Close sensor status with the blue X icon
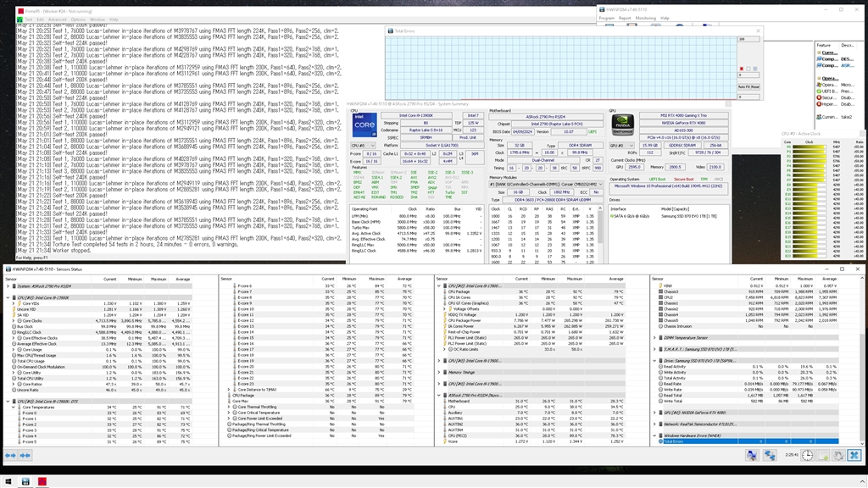 [x=854, y=455]
